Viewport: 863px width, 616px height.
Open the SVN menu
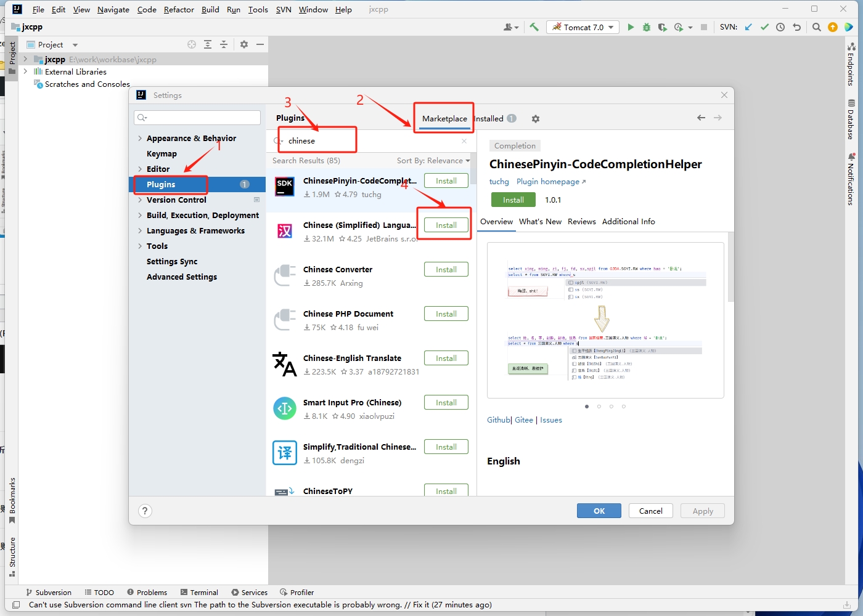pyautogui.click(x=284, y=9)
